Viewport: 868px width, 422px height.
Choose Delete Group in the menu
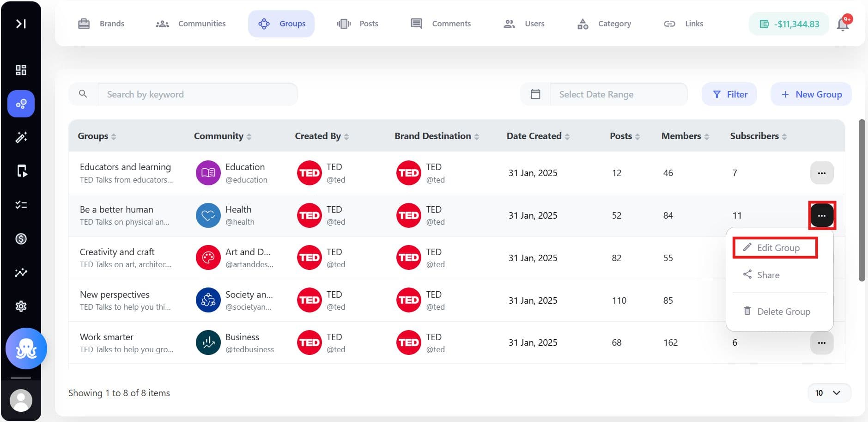(777, 312)
